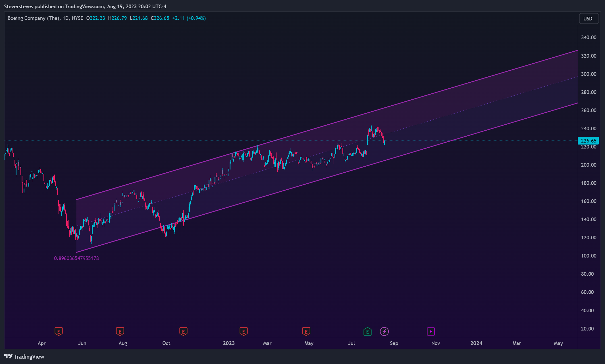Click the Nov label on the time axis
605x364 pixels.
click(436, 343)
